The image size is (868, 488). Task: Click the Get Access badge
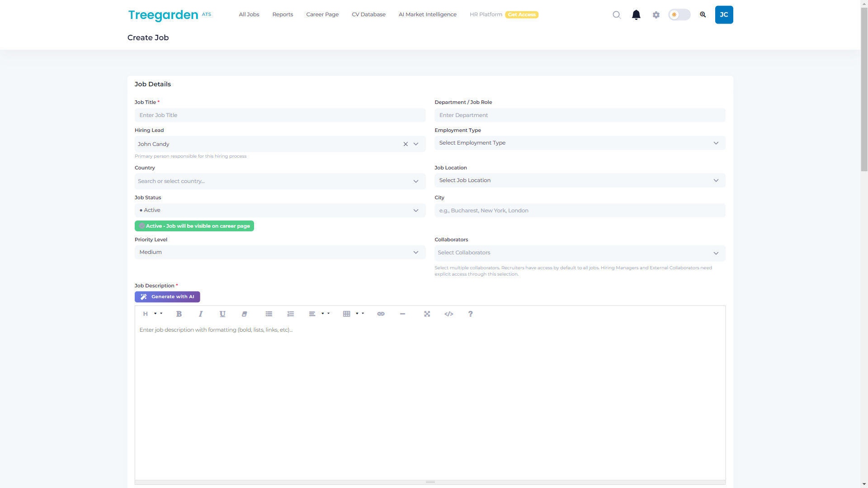522,14
